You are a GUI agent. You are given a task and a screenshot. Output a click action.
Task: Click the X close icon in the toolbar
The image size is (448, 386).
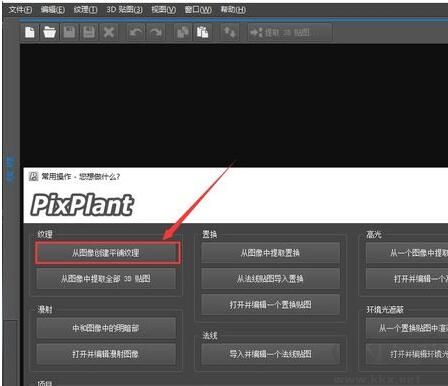[109, 32]
